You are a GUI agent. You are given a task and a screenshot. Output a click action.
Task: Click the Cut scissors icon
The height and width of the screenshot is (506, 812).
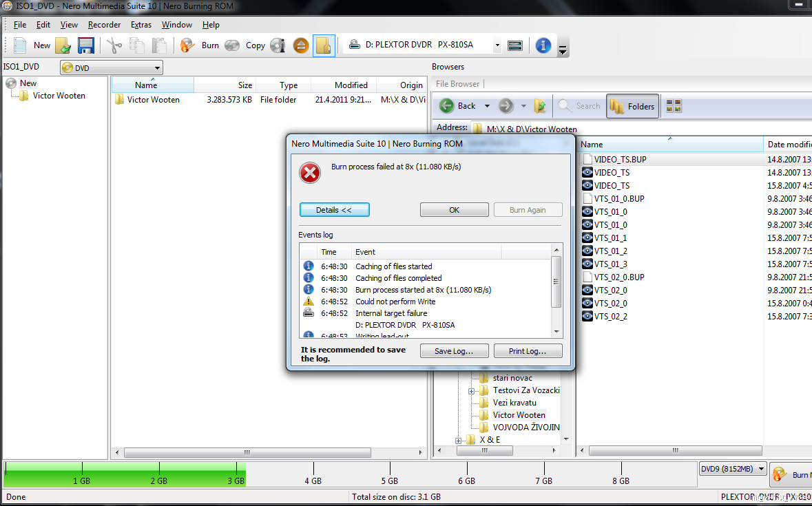[x=114, y=45]
